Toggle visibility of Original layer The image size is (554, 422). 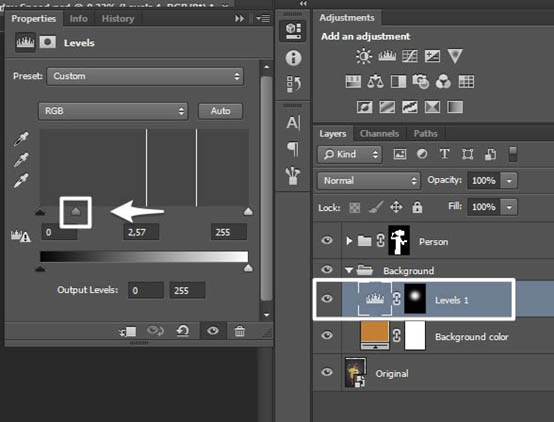(x=327, y=372)
